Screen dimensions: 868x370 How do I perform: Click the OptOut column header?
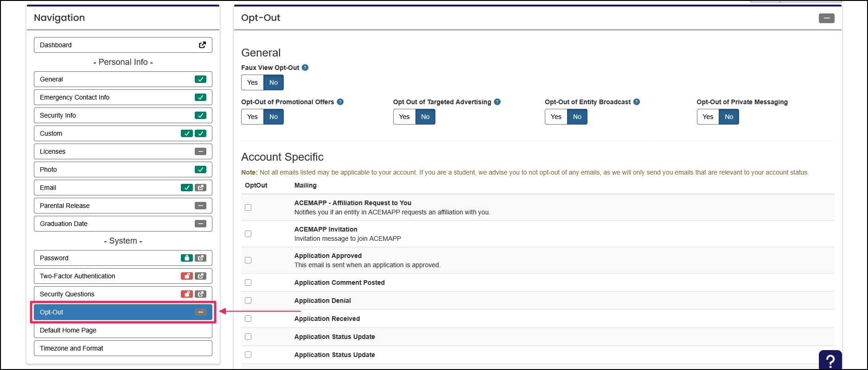click(256, 185)
